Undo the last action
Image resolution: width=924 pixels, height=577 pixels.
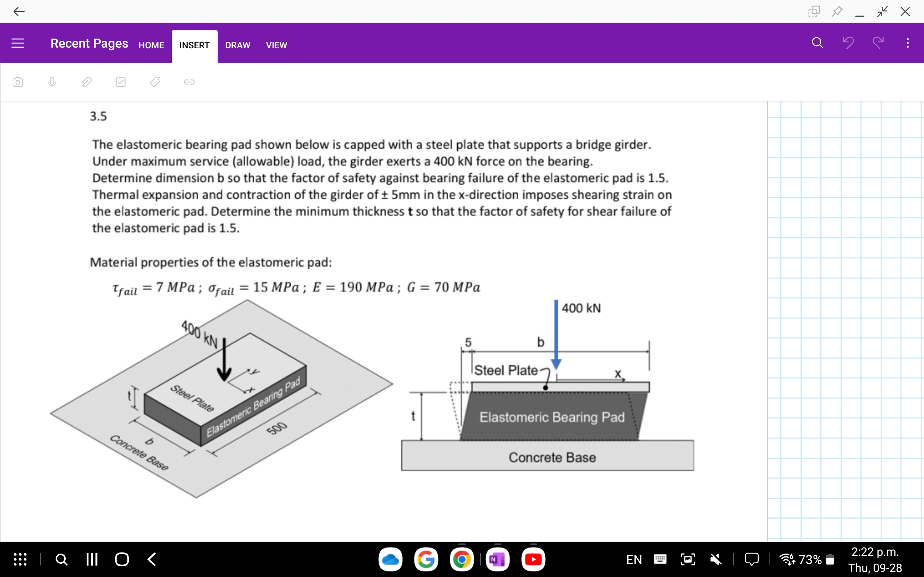pyautogui.click(x=849, y=43)
